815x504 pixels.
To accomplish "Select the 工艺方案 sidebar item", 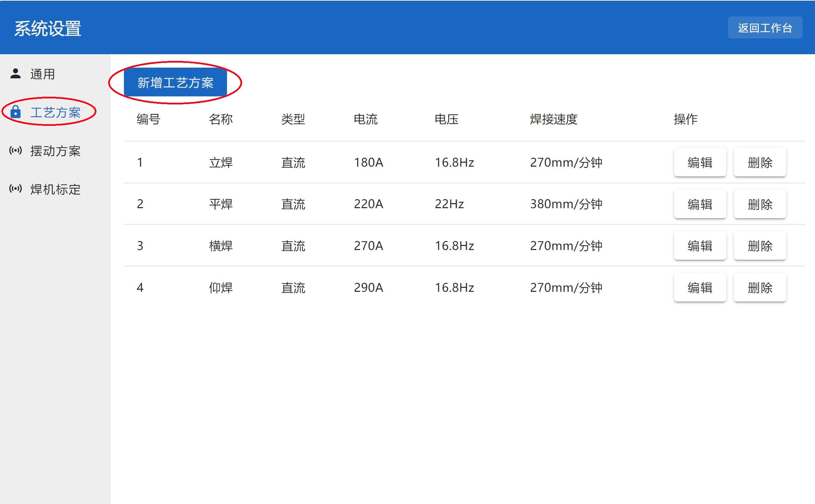I will pos(55,112).
